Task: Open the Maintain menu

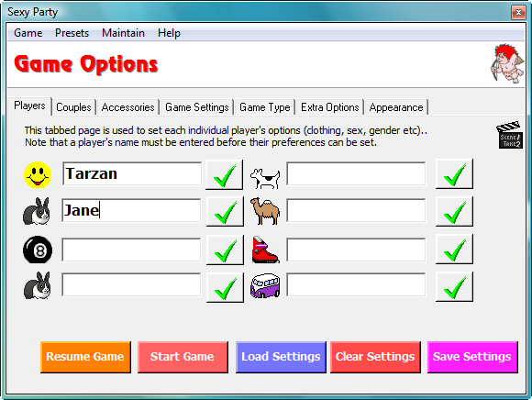Action: 123,33
